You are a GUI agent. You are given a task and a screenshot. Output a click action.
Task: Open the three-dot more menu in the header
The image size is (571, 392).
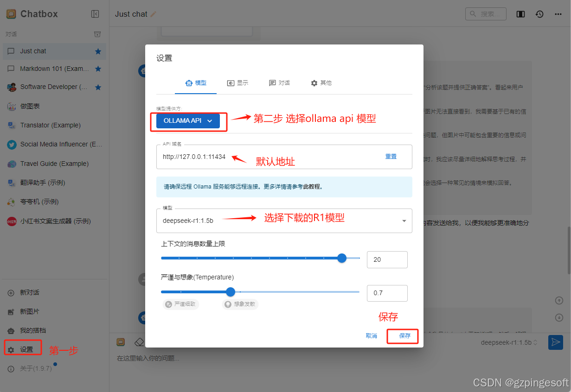(558, 14)
